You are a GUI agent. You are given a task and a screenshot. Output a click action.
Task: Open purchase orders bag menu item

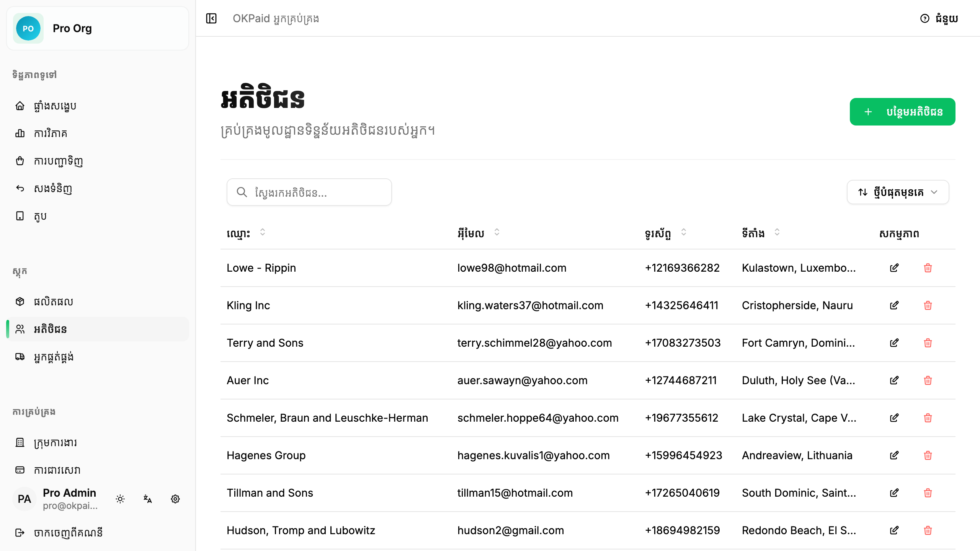[x=98, y=161]
